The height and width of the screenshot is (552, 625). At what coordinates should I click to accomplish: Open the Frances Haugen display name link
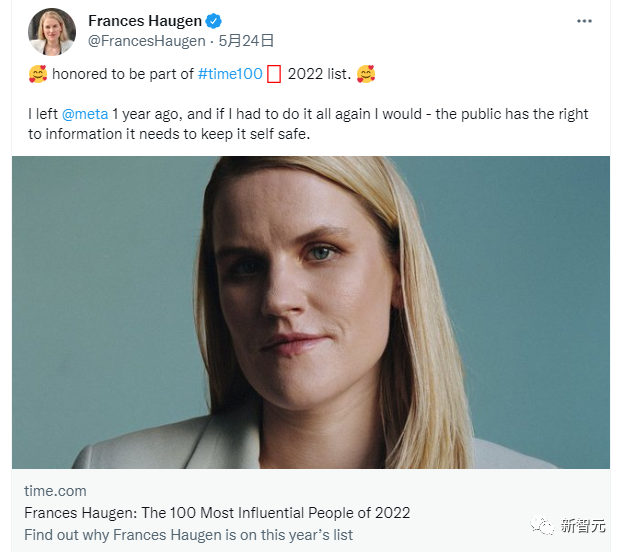coord(144,20)
